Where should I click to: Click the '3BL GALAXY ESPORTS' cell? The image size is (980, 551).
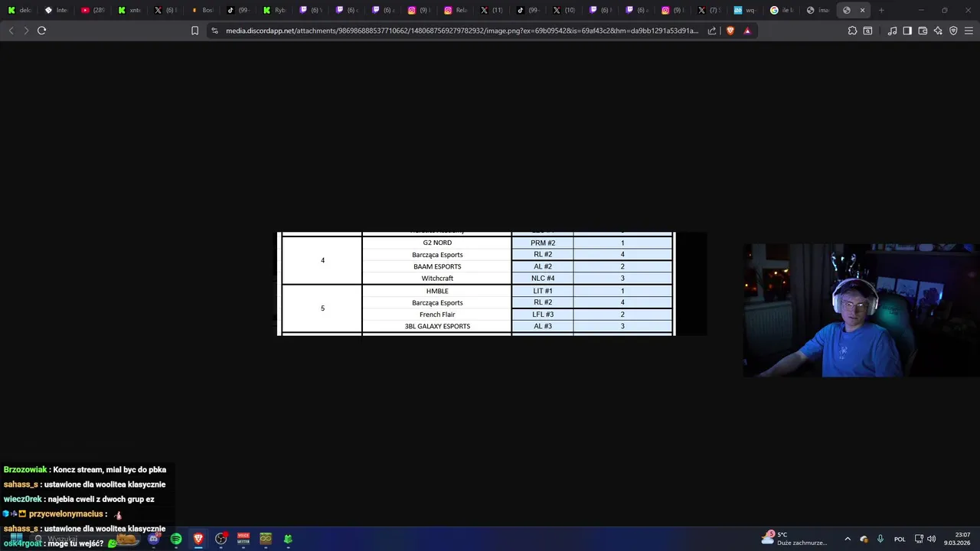tap(437, 326)
